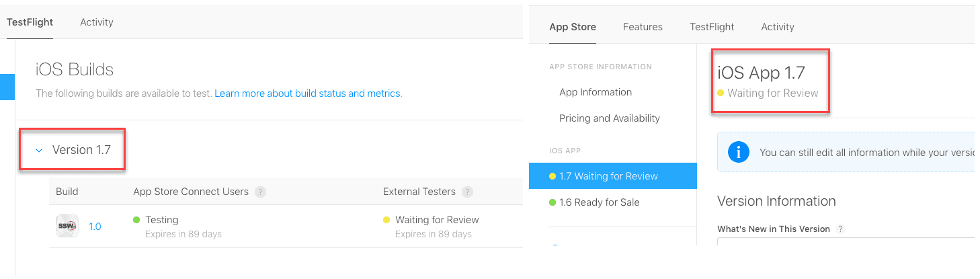This screenshot has height=279, width=980.
Task: Open Learn more about build status link
Action: coord(308,93)
